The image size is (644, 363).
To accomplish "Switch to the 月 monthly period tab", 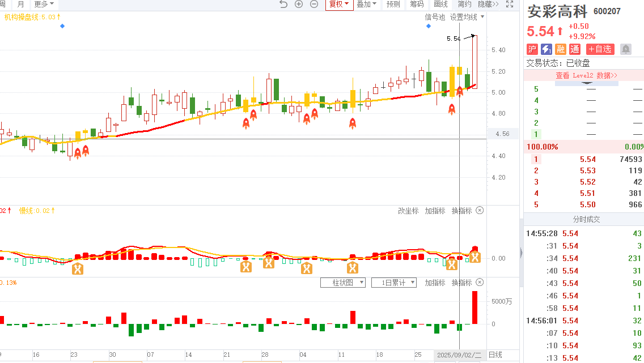I will click(x=21, y=4).
